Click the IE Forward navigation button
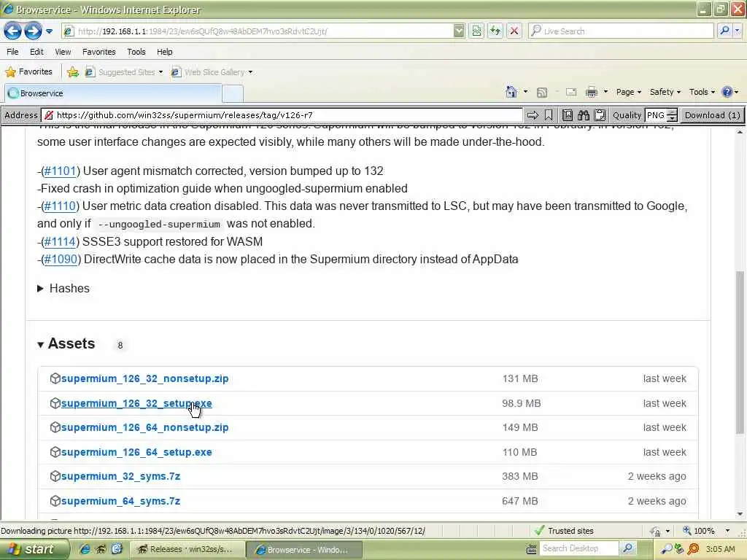 (33, 31)
